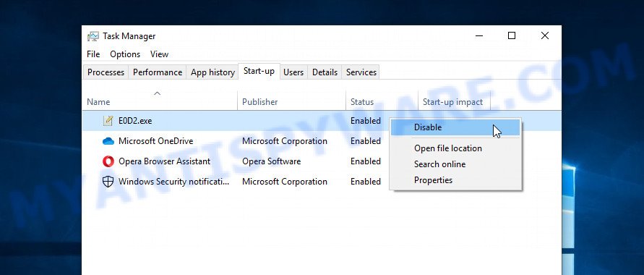644x275 pixels.
Task: Select the Start-up tab
Action: [259, 71]
